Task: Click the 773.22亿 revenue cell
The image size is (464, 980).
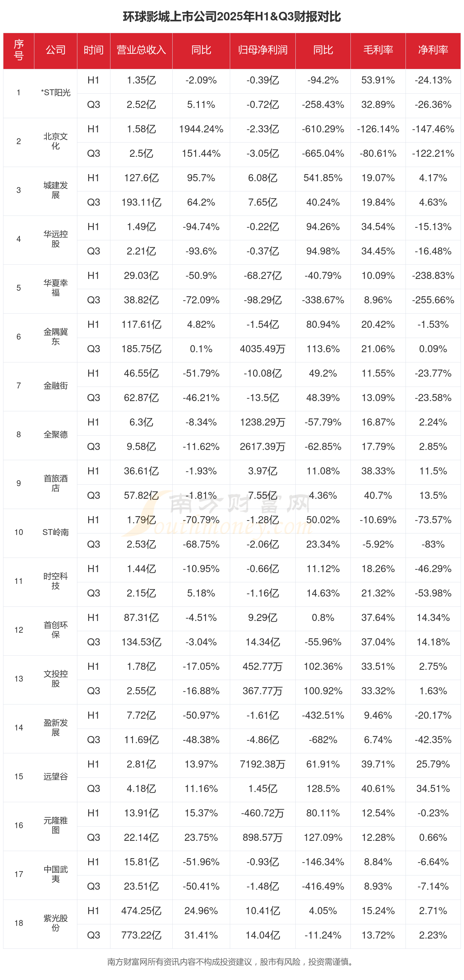Action: coord(141,935)
